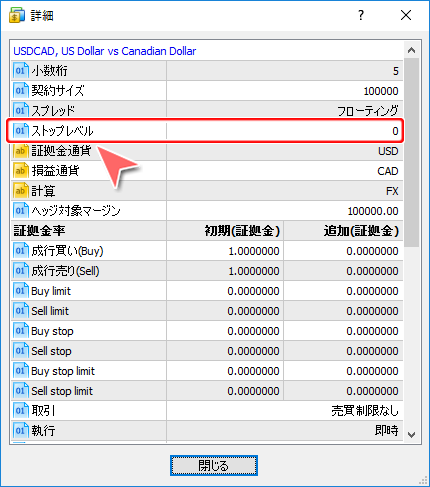This screenshot has width=430, height=487.
Task: Click the question mark help button
Action: click(x=361, y=15)
